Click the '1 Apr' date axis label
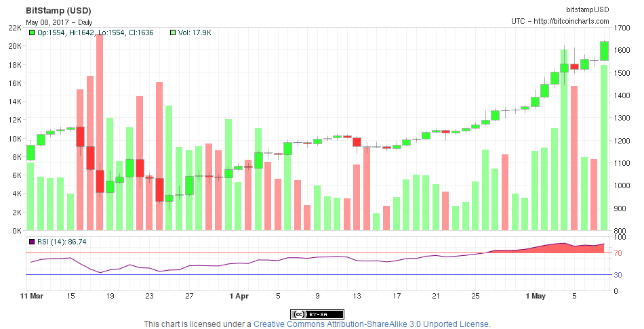 coord(239,297)
